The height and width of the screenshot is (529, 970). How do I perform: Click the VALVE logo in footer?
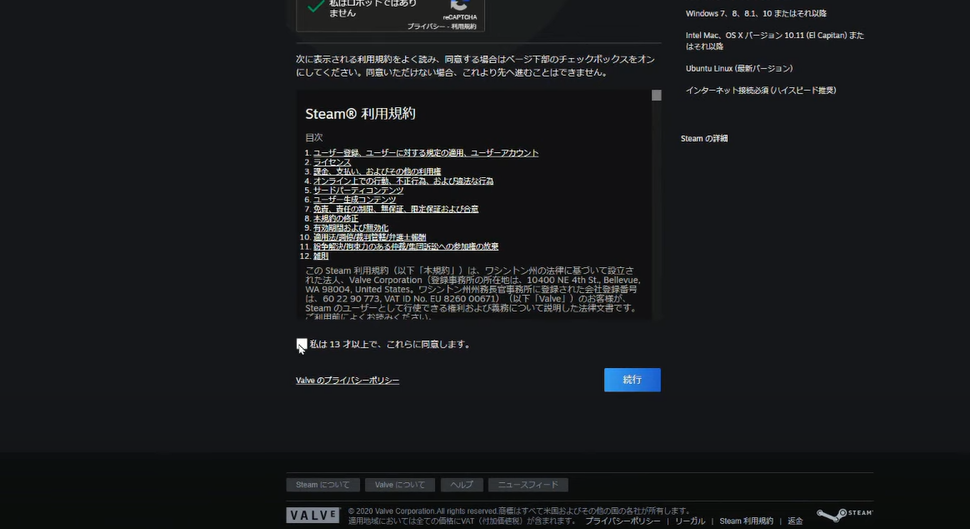[x=313, y=515]
